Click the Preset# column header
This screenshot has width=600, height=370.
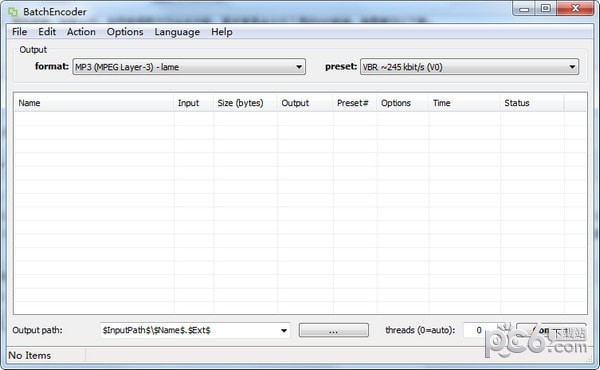click(355, 103)
